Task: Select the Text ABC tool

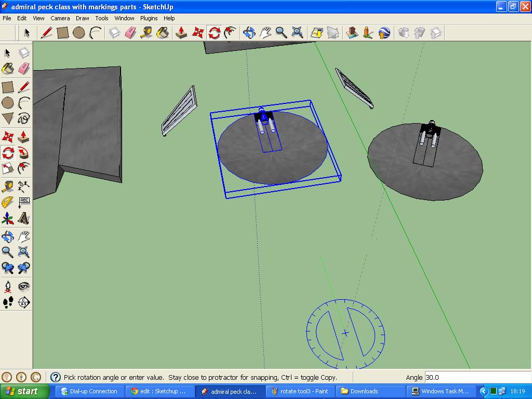Action: (24, 202)
